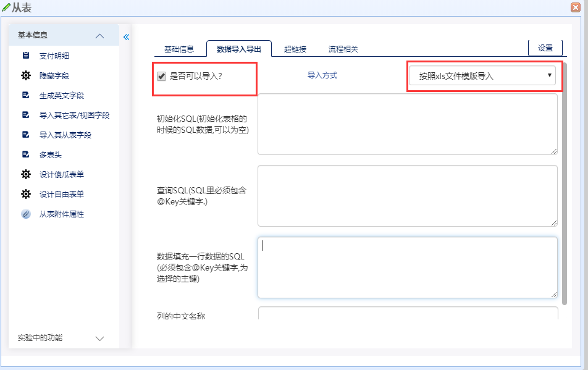The width and height of the screenshot is (588, 370).
Task: Click inside the 查询SQL text area
Action: (x=407, y=195)
